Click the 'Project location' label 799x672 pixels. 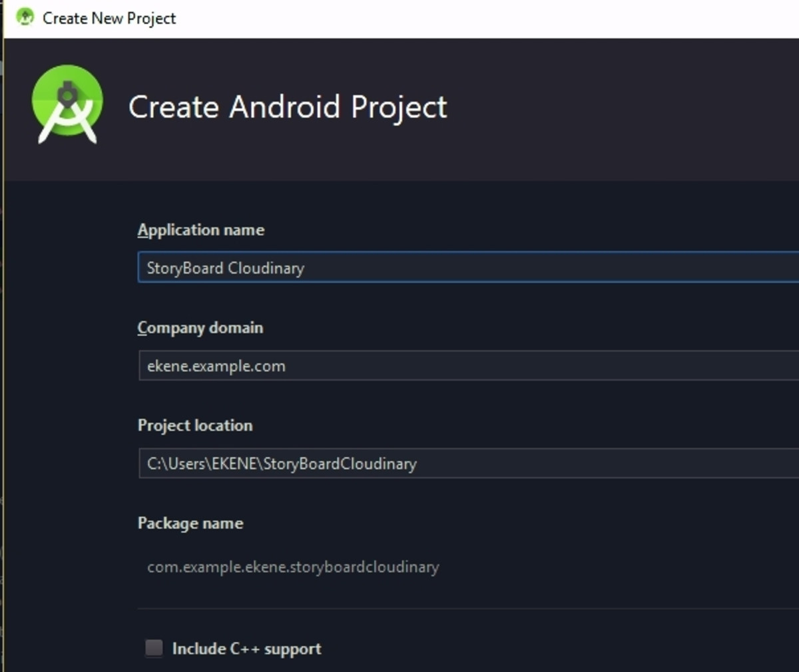tap(195, 425)
